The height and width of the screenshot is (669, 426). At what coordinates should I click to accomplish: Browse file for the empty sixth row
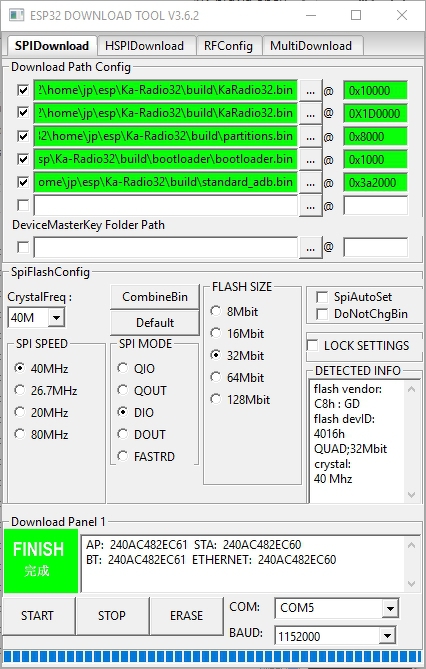(x=310, y=206)
